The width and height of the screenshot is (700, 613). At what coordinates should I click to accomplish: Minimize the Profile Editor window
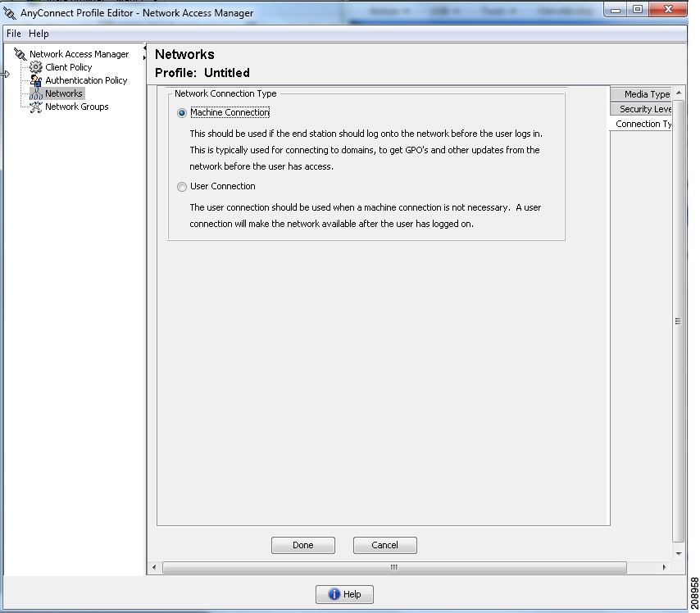616,9
